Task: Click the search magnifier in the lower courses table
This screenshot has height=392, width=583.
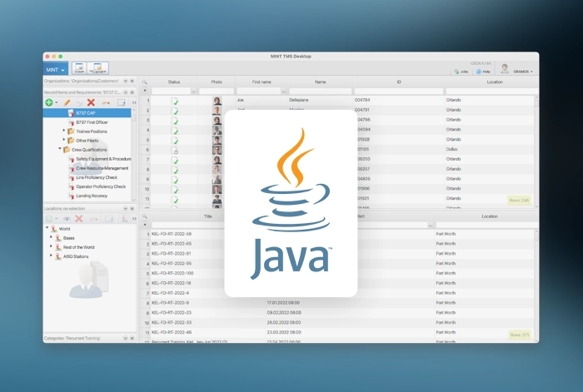Action: point(145,216)
